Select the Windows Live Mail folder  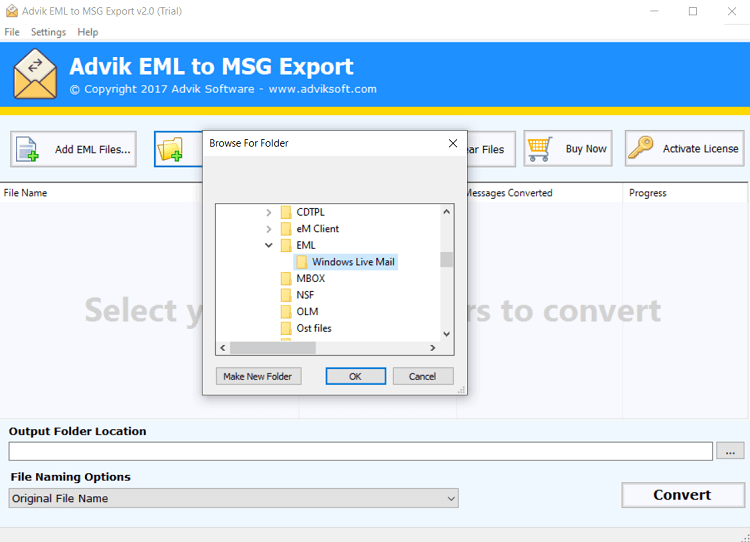click(353, 262)
